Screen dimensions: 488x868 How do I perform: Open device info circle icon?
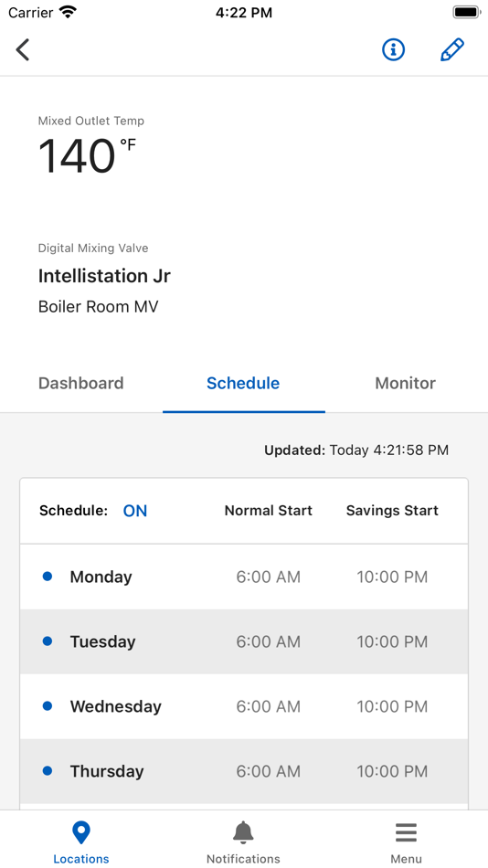(393, 50)
